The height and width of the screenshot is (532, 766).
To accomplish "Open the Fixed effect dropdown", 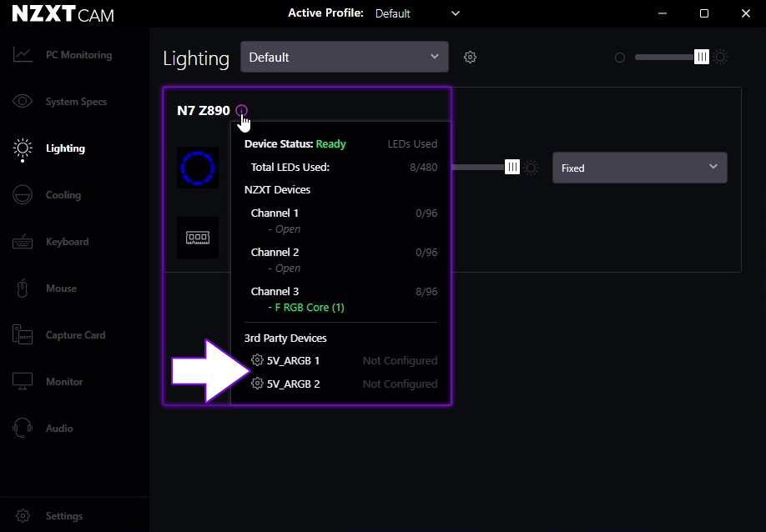I will coord(639,168).
